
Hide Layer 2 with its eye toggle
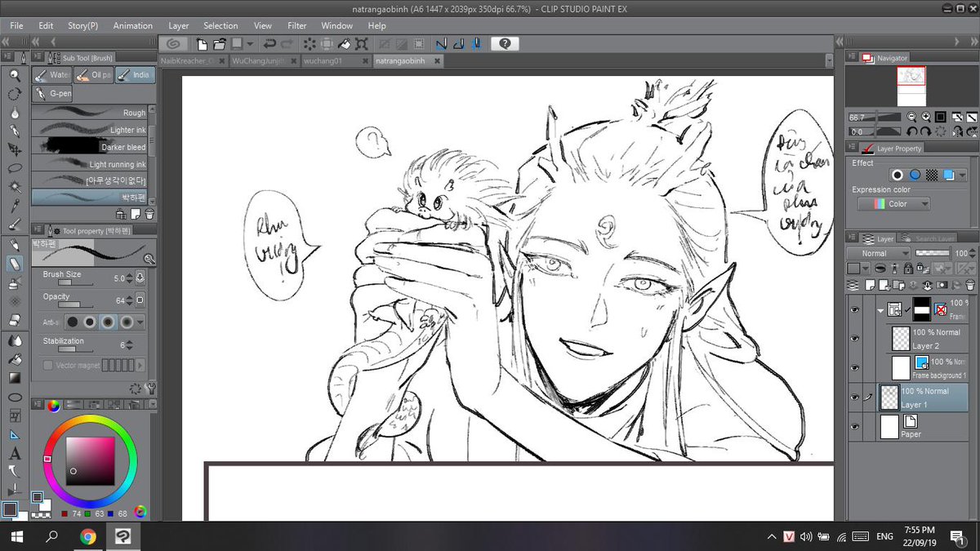point(853,337)
